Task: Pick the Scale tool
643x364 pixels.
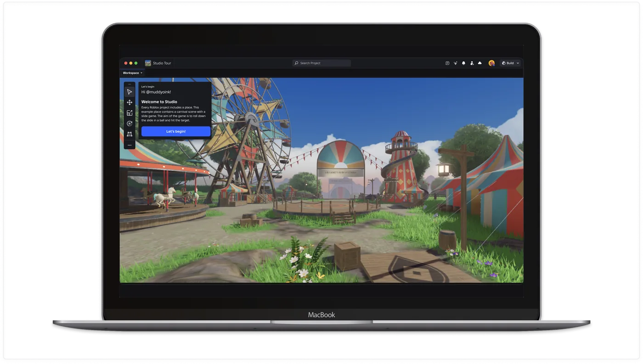Action: 130,113
